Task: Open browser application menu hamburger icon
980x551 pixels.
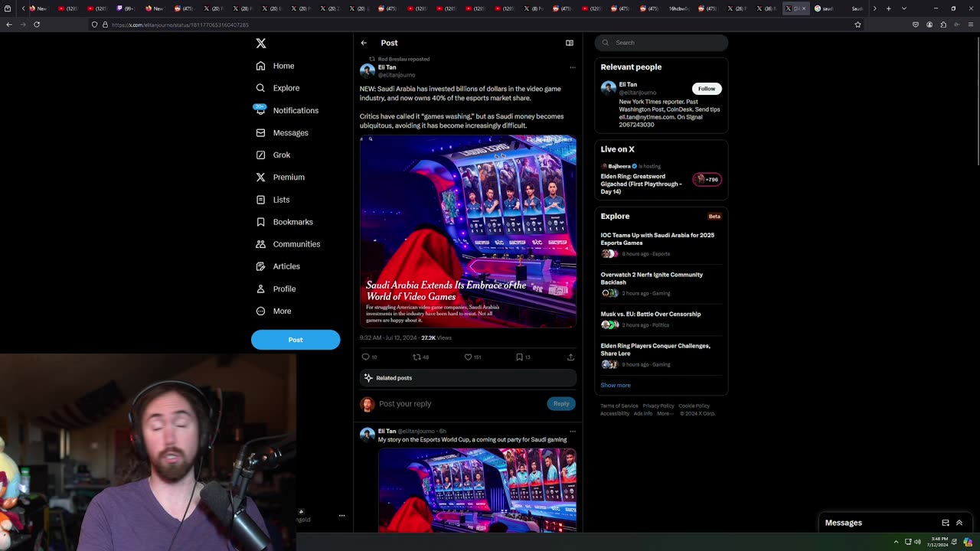Action: (971, 24)
